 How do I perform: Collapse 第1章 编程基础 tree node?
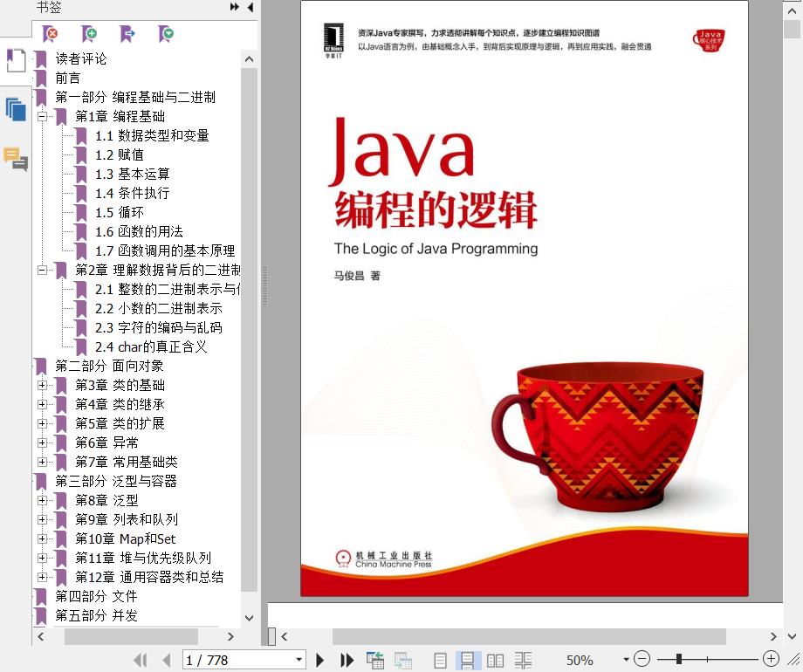click(43, 117)
